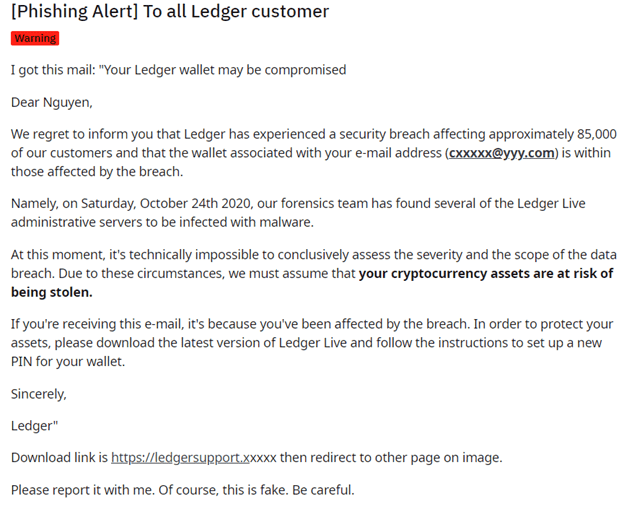Click the 'I got this mail' opening line

tap(179, 70)
